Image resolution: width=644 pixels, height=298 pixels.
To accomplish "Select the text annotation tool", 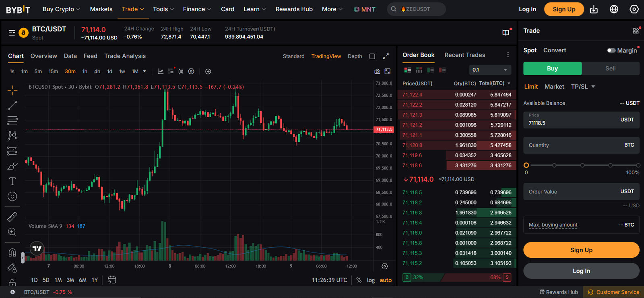I will 12,181.
